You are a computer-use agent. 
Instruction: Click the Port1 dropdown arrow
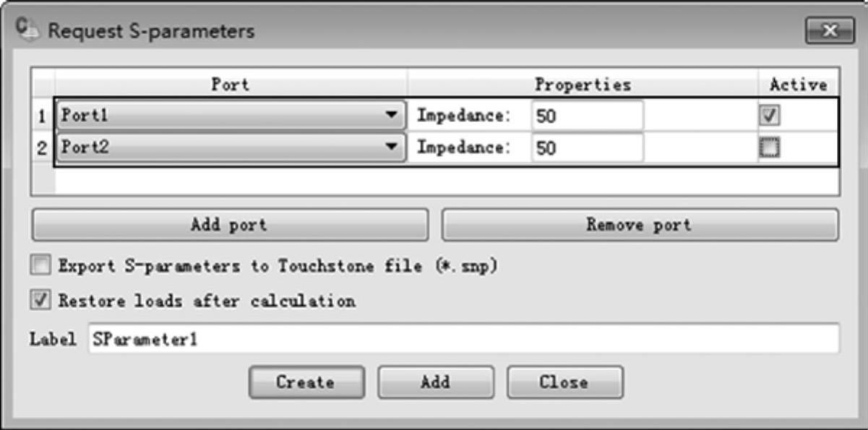coord(391,115)
